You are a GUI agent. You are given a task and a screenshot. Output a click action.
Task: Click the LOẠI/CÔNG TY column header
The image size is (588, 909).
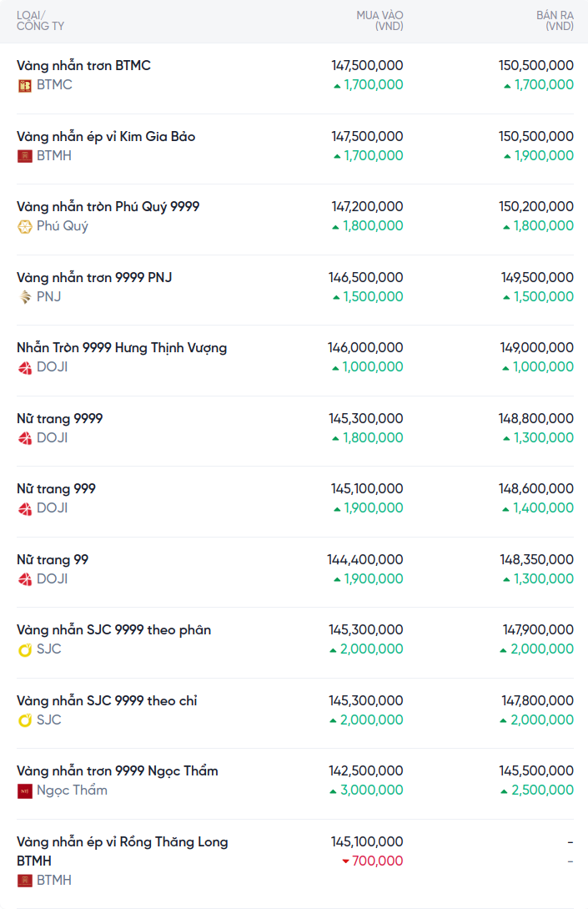pyautogui.click(x=40, y=21)
